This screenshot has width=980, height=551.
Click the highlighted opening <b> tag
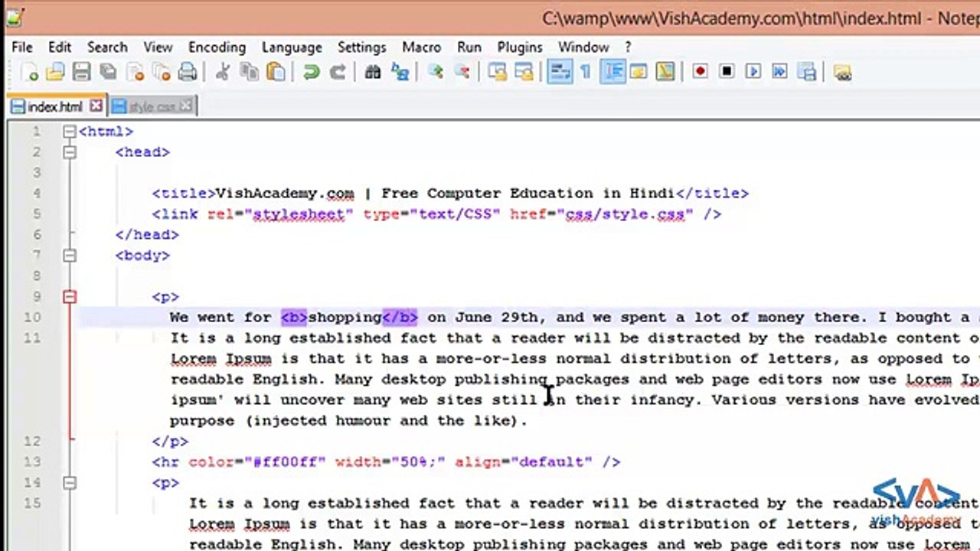294,318
